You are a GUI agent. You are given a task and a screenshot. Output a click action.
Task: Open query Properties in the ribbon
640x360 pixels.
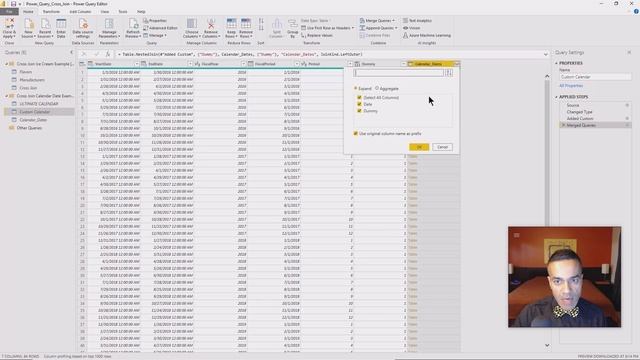click(x=155, y=20)
